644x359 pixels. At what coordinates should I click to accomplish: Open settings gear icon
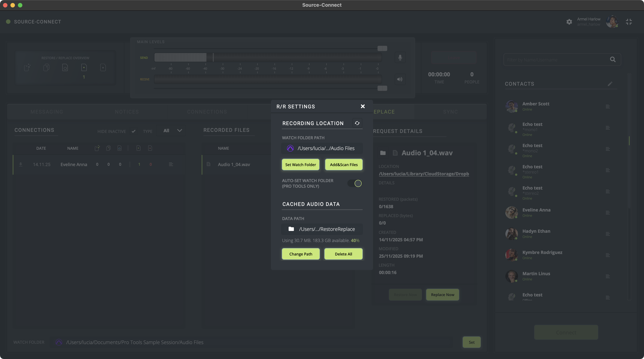pos(569,22)
